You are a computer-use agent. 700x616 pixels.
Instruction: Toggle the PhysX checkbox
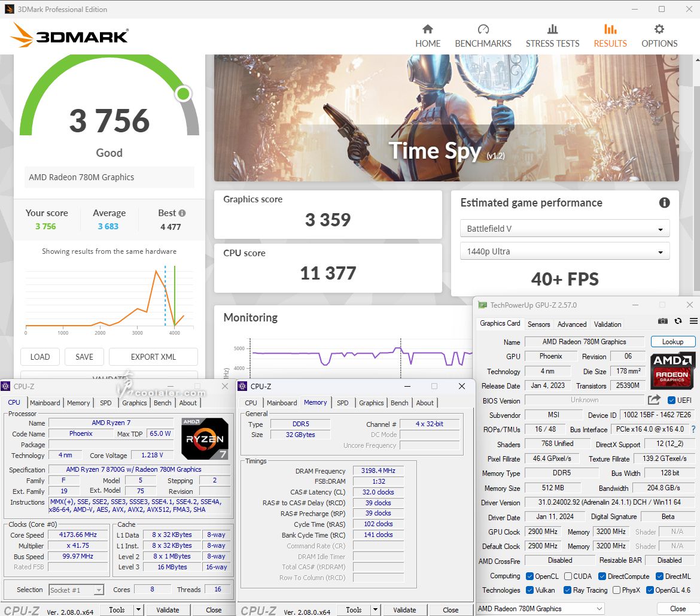[x=616, y=590]
